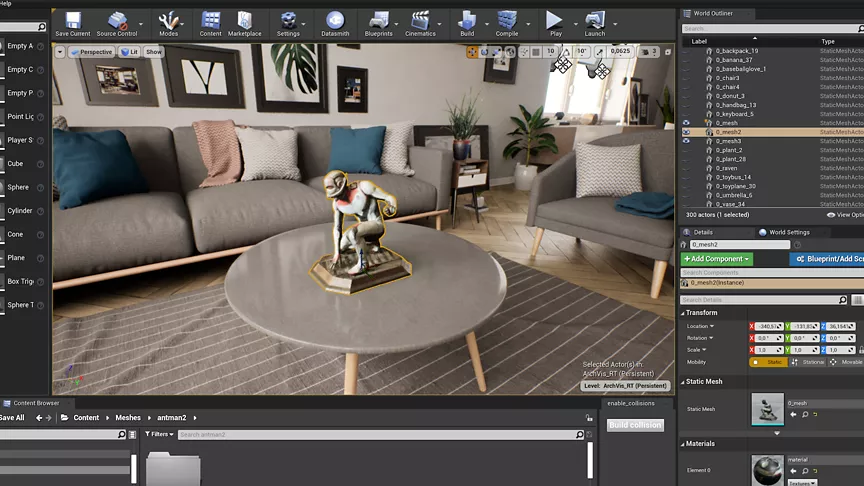Open the Location type dropdown arrow

pos(712,326)
